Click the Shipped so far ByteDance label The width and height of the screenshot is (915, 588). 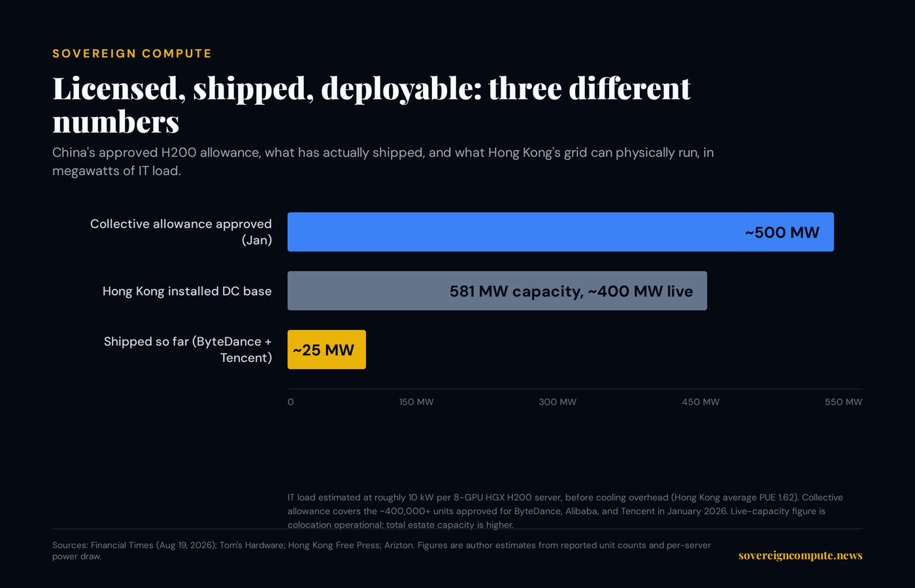coord(188,350)
